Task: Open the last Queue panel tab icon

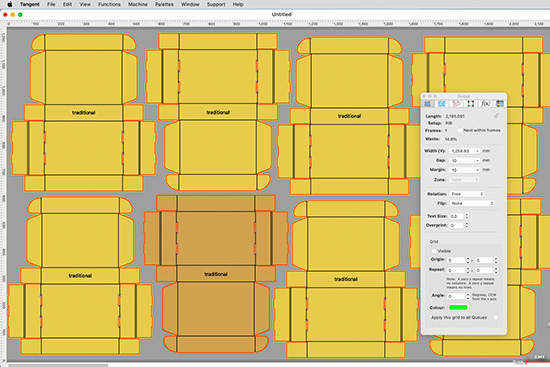Action: 500,104
